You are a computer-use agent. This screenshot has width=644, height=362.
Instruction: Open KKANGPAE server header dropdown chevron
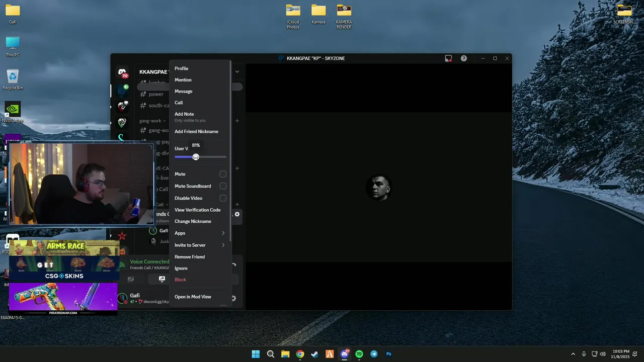click(237, 71)
